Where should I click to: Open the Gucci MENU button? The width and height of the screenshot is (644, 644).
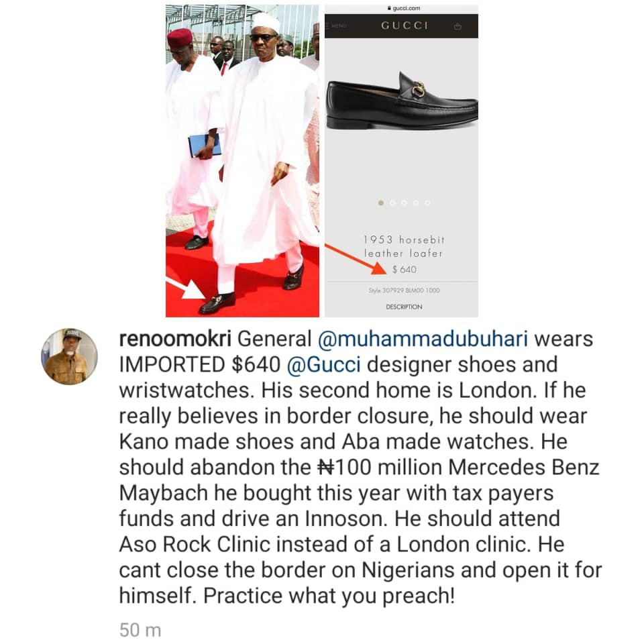pos(338,26)
